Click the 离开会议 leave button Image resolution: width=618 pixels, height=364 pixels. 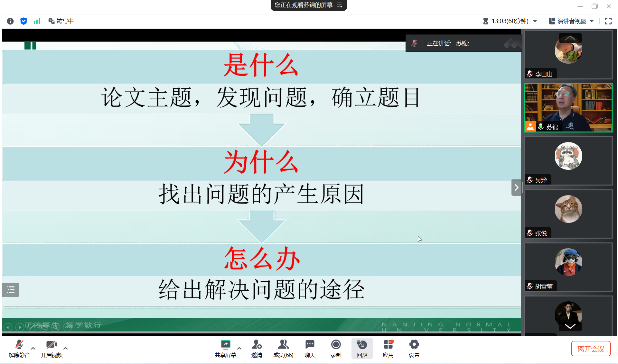click(591, 349)
